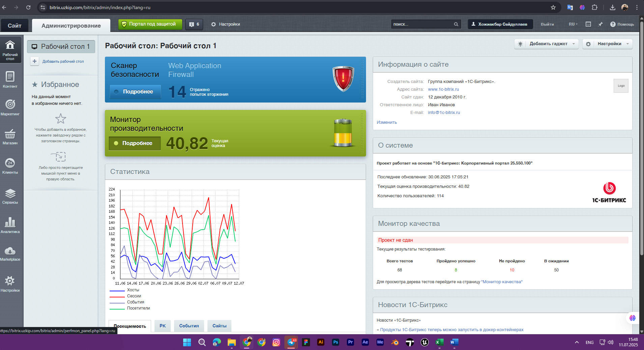Click the ENG language indicator in the tray

590,342
